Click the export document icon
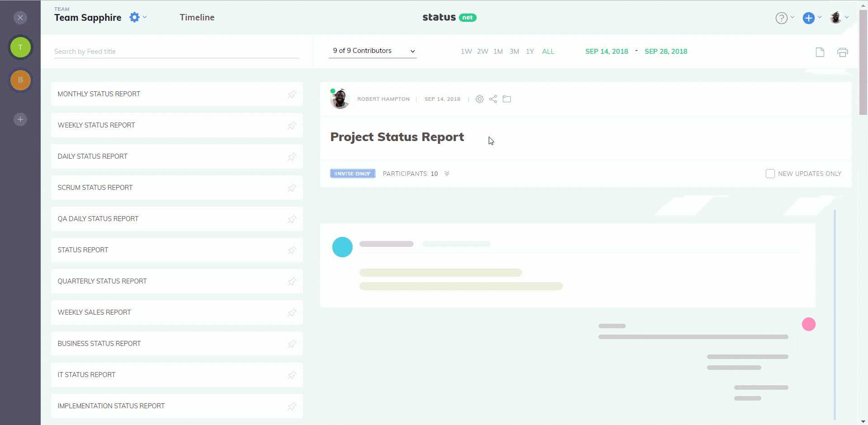This screenshot has width=868, height=425. click(820, 52)
